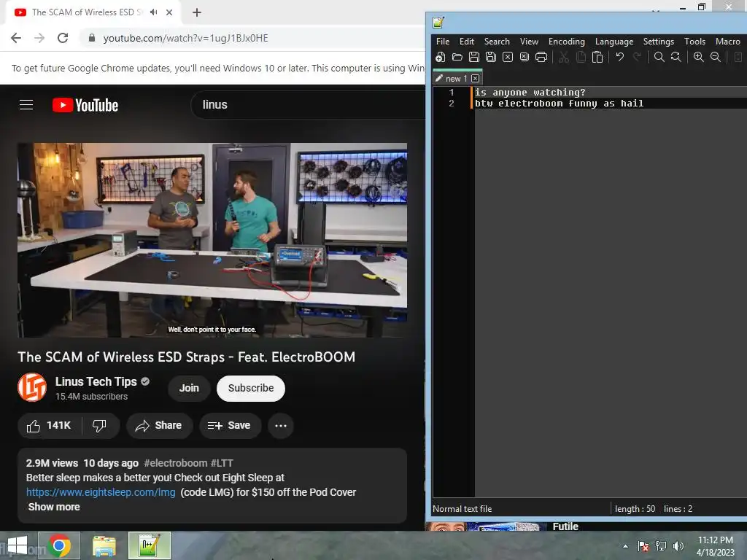747x560 pixels.
Task: Open the Edit menu in Notepad++
Action: 466,42
